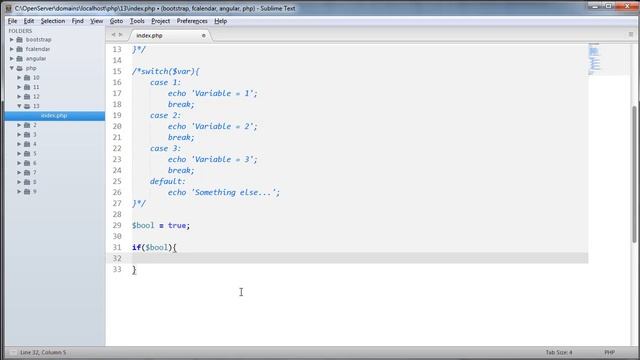Click '$bool = true;' on line 29
The width and height of the screenshot is (640, 360).
point(161,225)
